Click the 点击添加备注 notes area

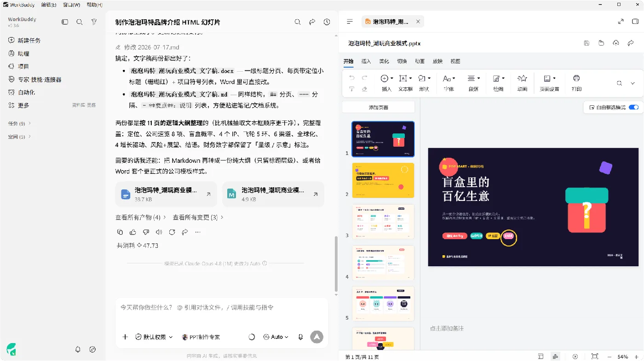pos(447,328)
